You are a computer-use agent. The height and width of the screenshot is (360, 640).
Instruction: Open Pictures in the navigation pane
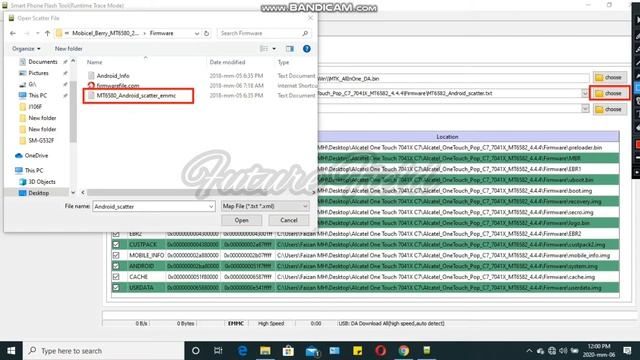point(38,73)
